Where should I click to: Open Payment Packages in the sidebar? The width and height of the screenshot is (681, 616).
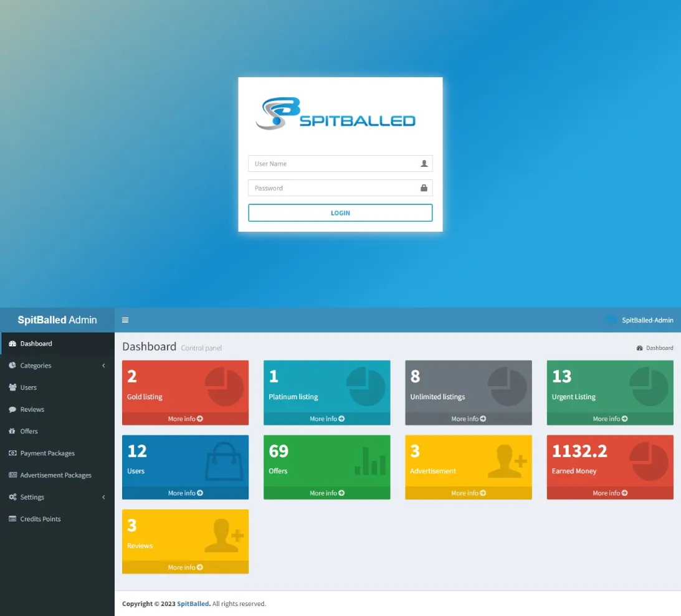click(x=57, y=453)
